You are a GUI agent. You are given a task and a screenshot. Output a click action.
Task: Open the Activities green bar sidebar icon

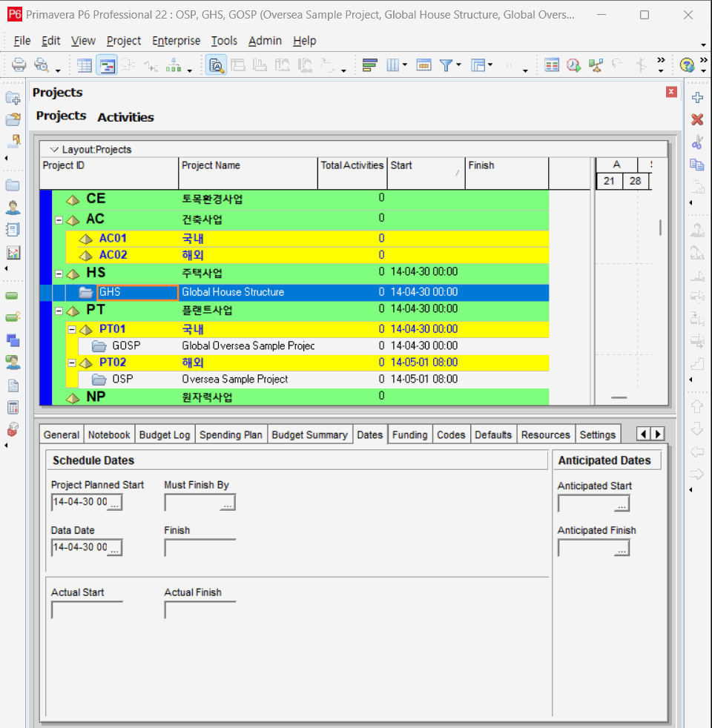click(12, 296)
